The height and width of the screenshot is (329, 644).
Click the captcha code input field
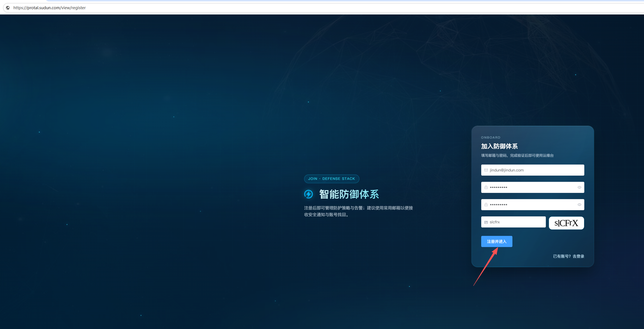513,222
